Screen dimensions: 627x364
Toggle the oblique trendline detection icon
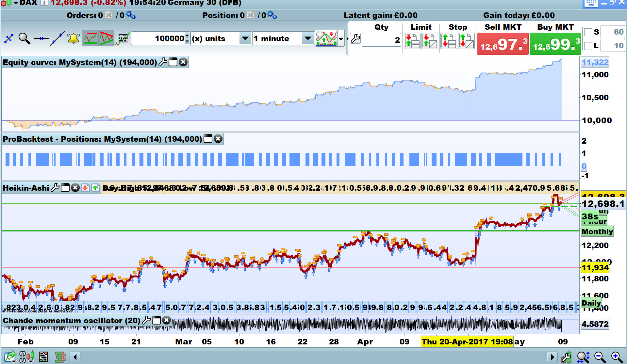click(107, 39)
